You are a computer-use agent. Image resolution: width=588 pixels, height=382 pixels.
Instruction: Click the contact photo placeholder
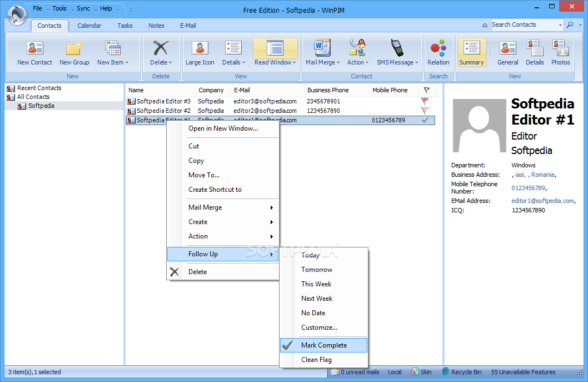coord(480,125)
